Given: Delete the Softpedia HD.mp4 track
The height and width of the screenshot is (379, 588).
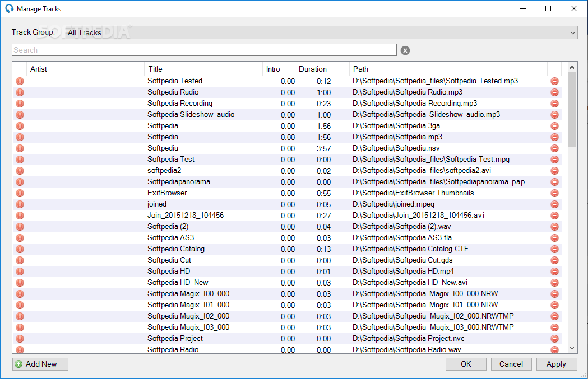Looking at the screenshot, I should 554,272.
